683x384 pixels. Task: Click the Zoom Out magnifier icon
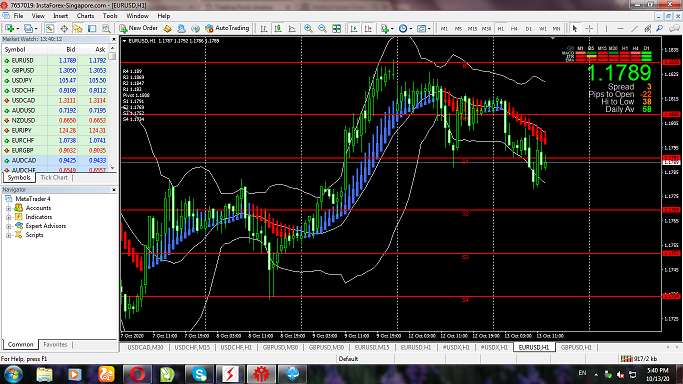click(x=322, y=28)
